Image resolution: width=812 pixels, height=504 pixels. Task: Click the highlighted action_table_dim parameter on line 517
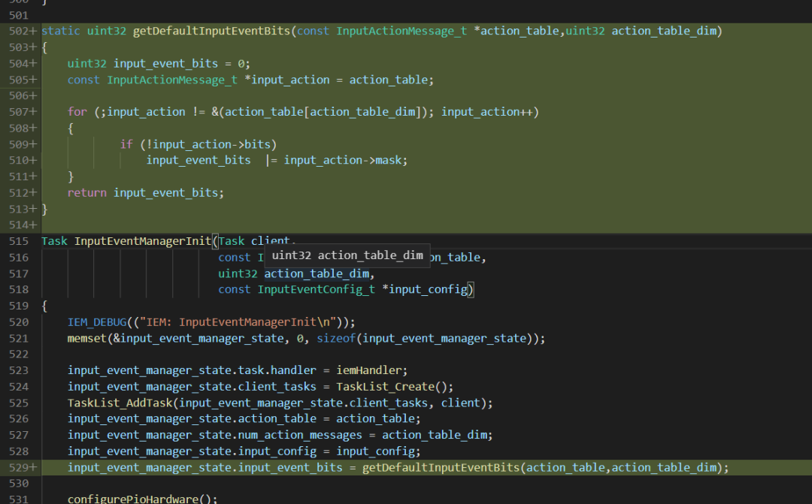pos(317,273)
